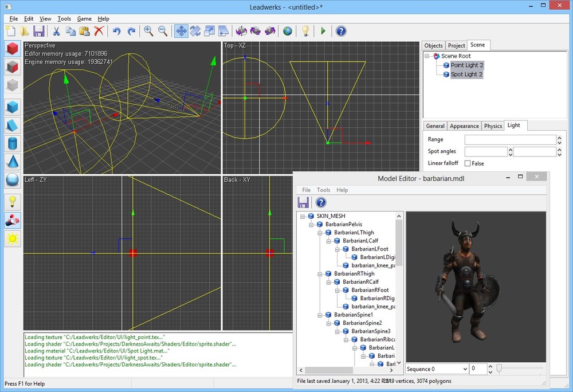Screen dimensions: 573x392
Task: Click the Save icon in the main toolbar
Action: click(39, 31)
